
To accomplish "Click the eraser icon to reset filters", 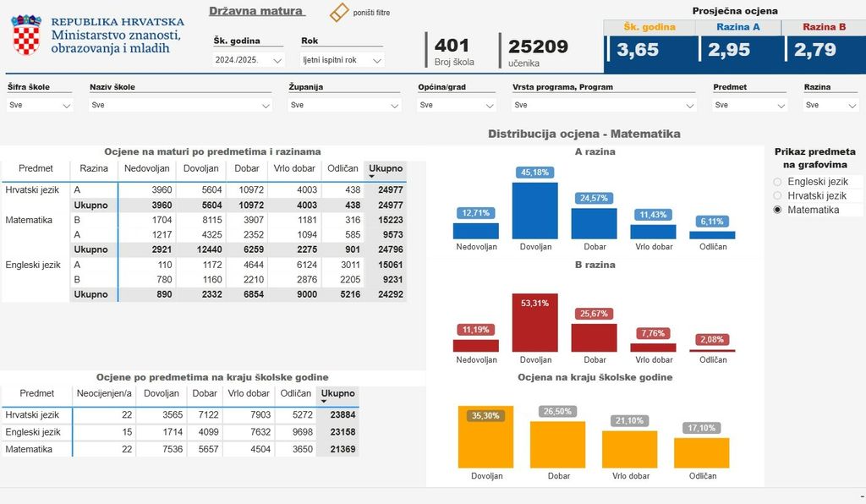I will pyautogui.click(x=338, y=13).
